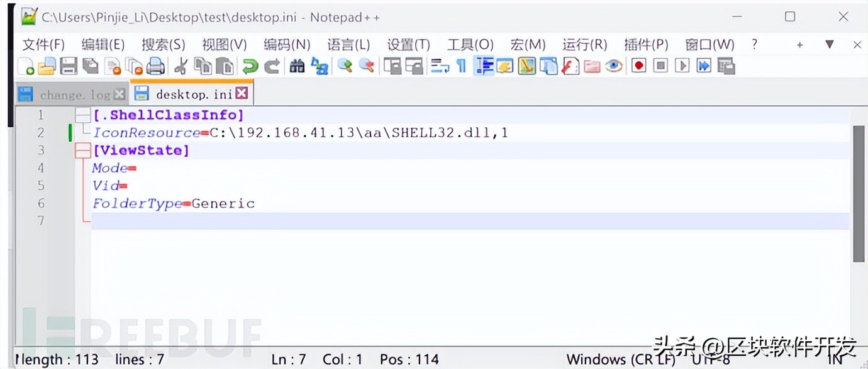Click line number 4 in the margin
The height and width of the screenshot is (369, 868).
click(x=41, y=168)
